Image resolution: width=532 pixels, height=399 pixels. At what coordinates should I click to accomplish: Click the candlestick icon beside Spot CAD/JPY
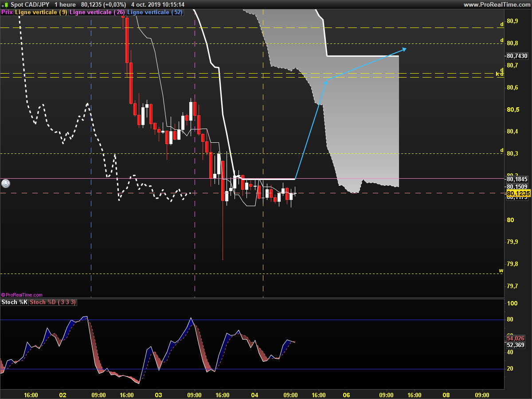[6, 4]
